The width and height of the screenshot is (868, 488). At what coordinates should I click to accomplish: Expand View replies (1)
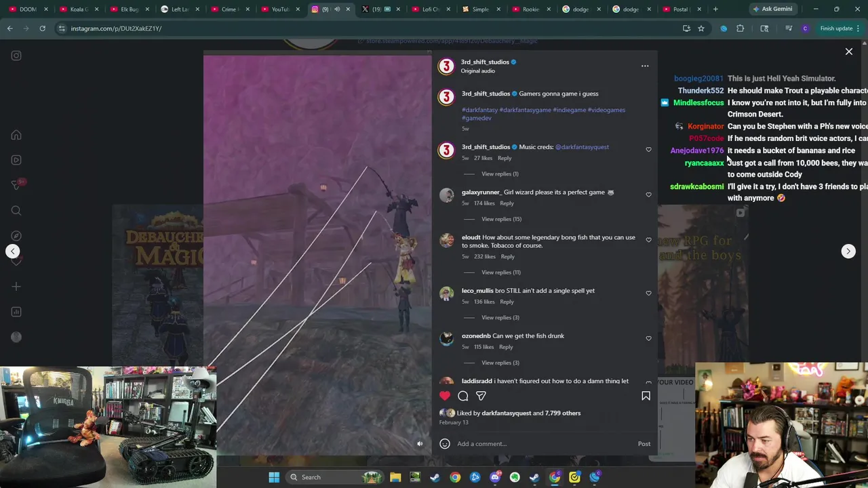tap(500, 174)
